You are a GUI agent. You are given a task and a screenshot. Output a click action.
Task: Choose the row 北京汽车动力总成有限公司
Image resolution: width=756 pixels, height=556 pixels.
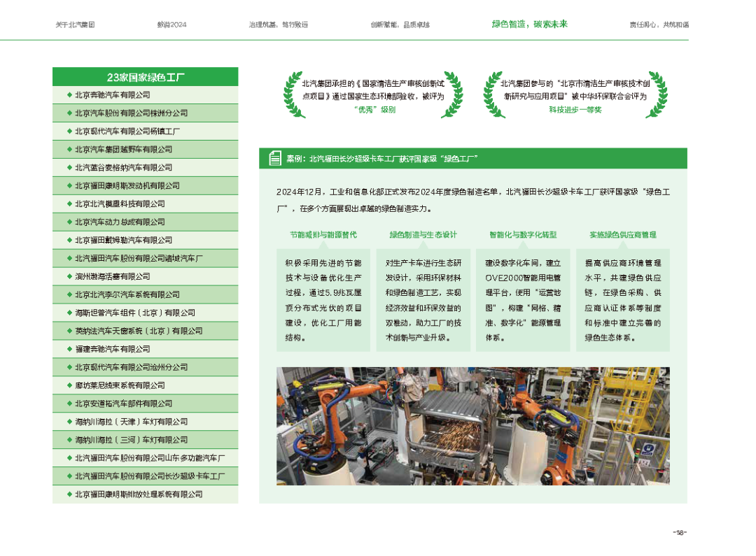(145, 222)
